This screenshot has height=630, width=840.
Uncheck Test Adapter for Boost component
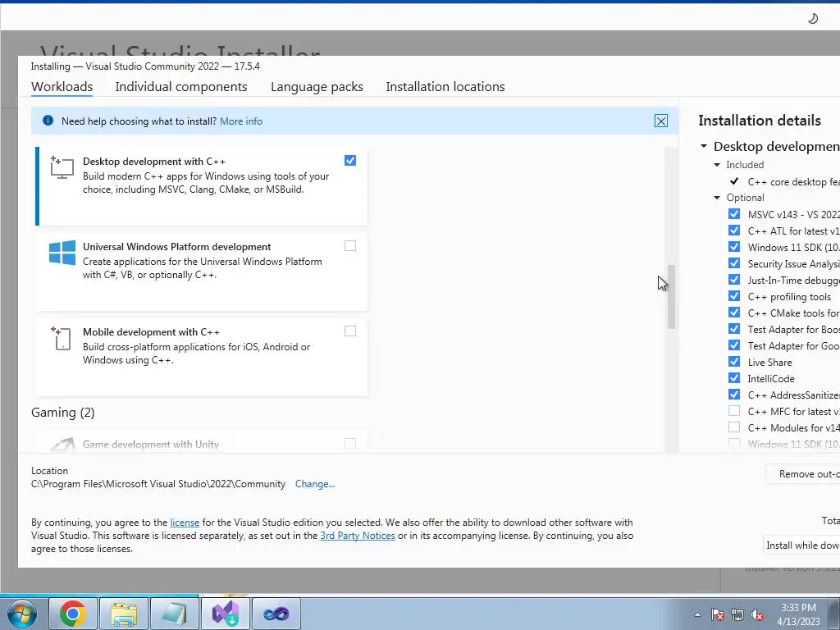click(x=734, y=329)
